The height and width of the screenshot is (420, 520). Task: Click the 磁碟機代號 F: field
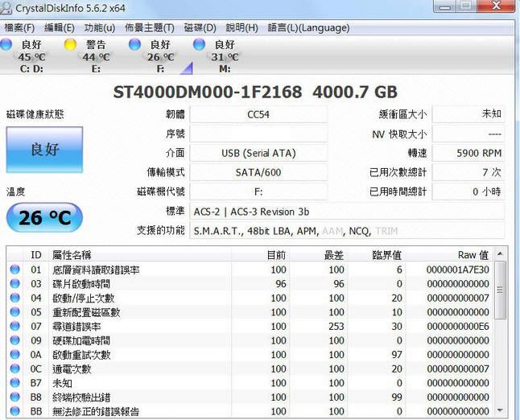[258, 191]
